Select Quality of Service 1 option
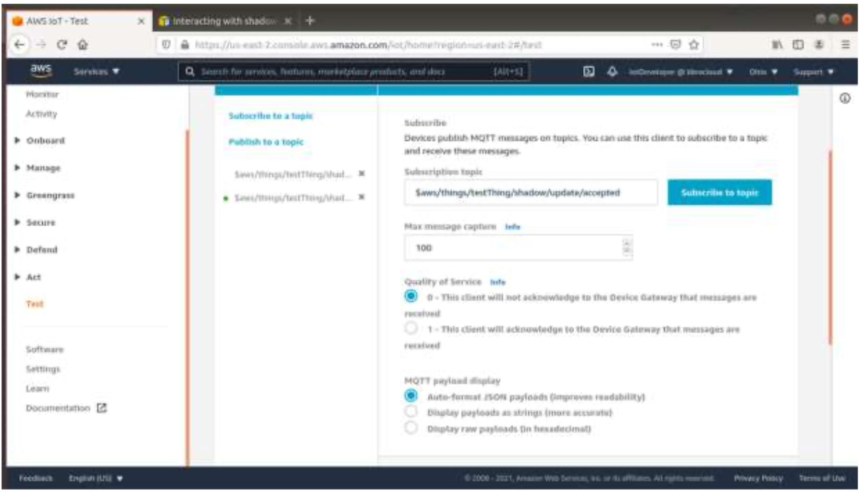This screenshot has height=494, width=868. pyautogui.click(x=411, y=328)
